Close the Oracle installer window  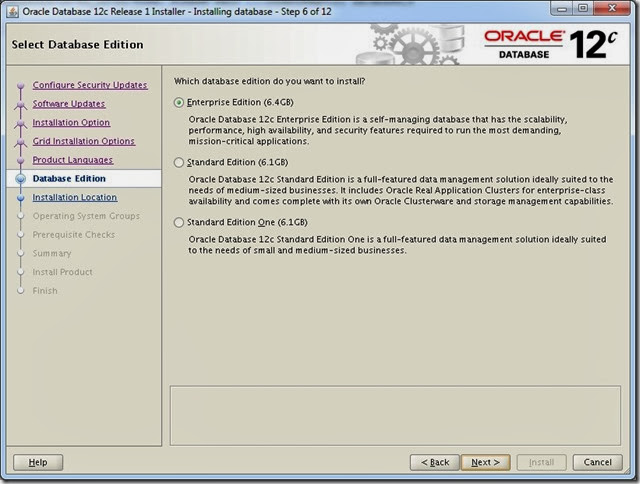(612, 9)
